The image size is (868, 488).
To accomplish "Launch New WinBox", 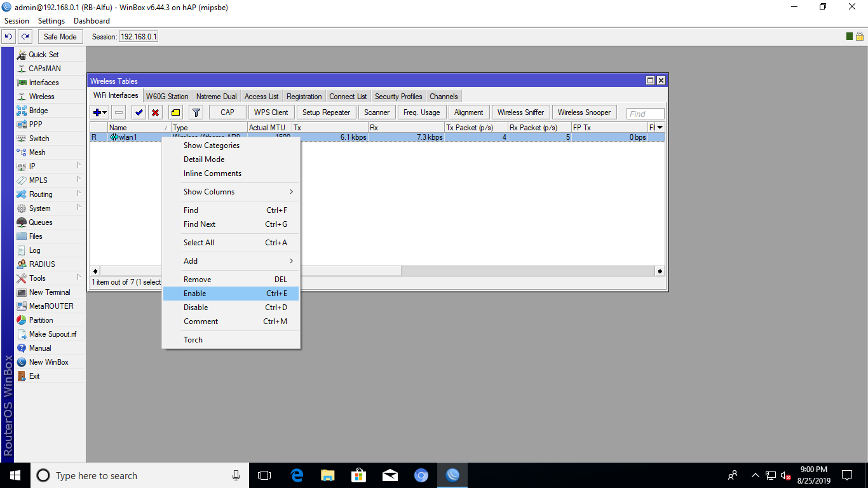I will [x=50, y=362].
